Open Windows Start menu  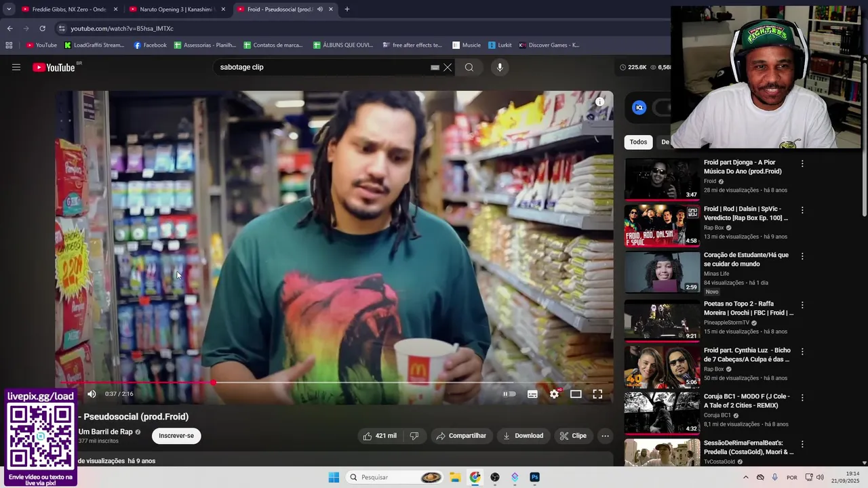pos(334,477)
